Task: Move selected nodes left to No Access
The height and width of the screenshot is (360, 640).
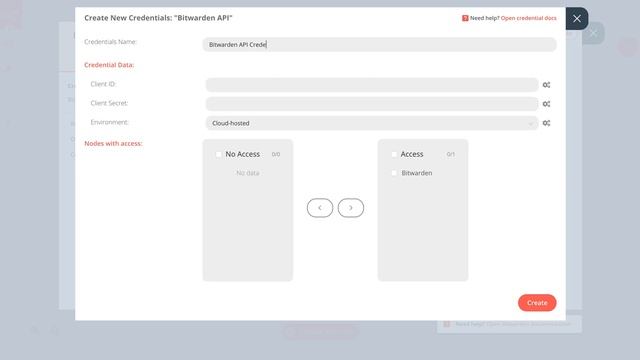Action: tap(320, 208)
